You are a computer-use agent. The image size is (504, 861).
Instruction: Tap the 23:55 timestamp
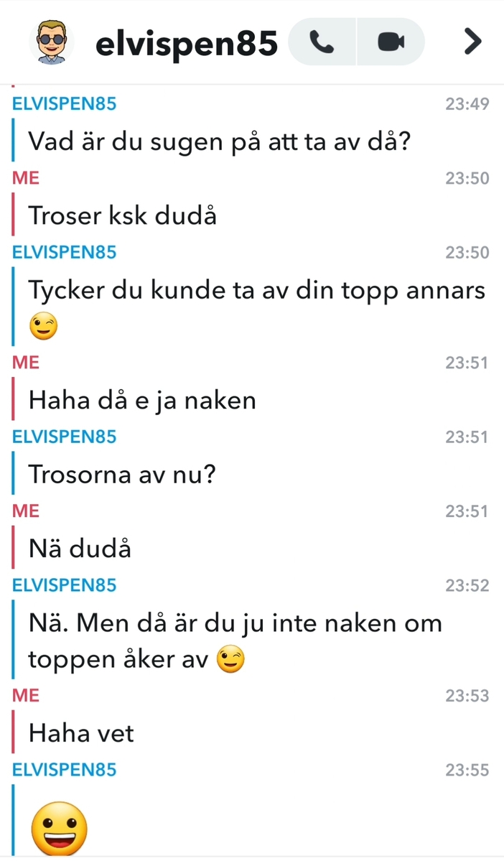pos(467,770)
